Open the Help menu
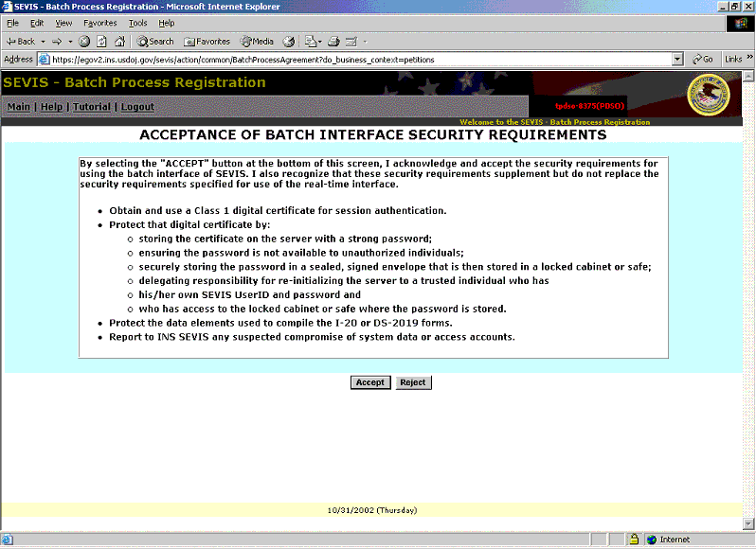 [167, 23]
